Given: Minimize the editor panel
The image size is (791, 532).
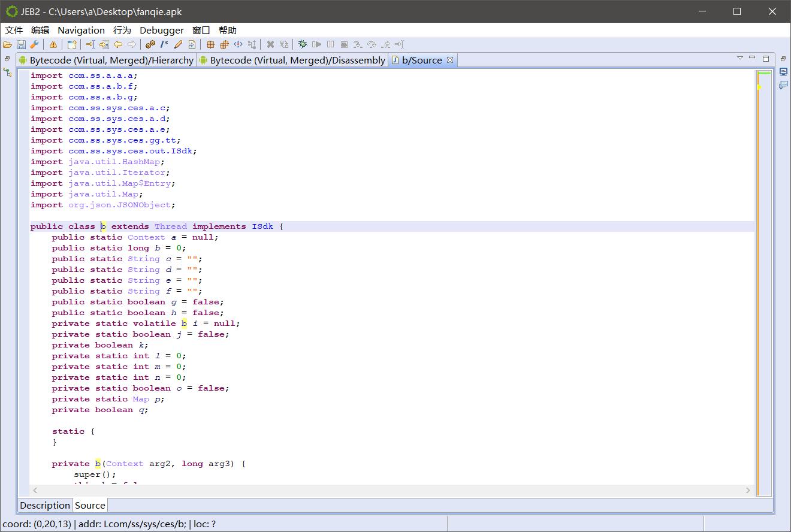Looking at the screenshot, I should pyautogui.click(x=752, y=58).
